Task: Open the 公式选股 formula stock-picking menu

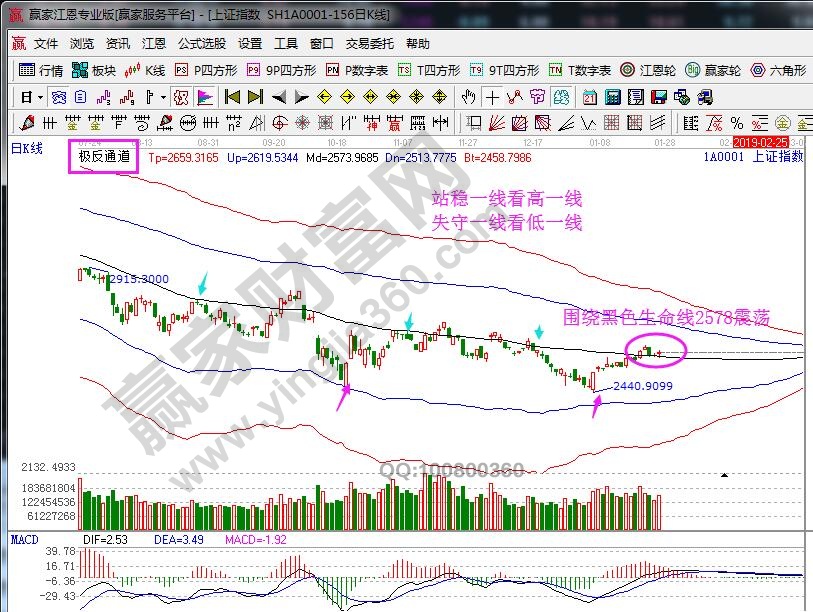Action: click(202, 44)
